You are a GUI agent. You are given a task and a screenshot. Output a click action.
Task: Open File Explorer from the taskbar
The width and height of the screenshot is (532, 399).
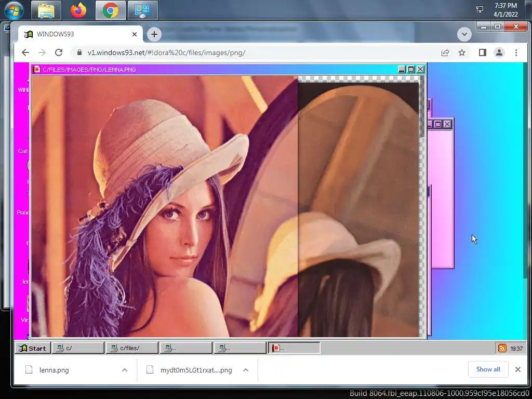pyautogui.click(x=46, y=10)
